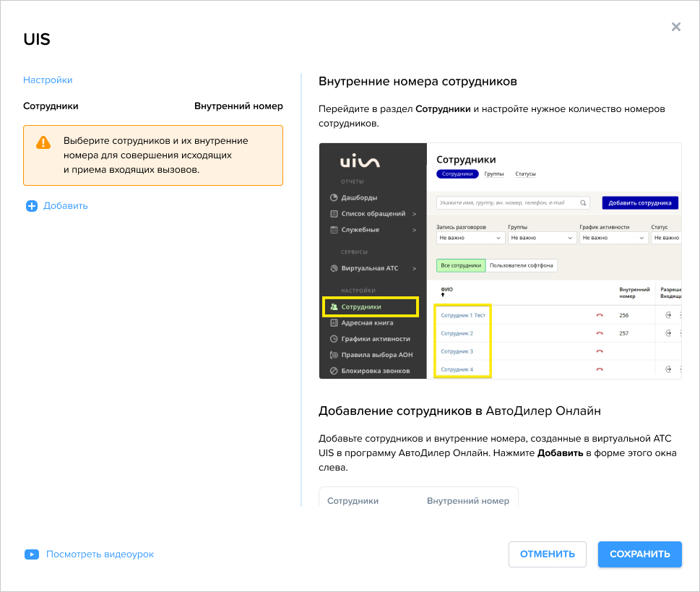700x592 pixels.
Task: Click the Служебные icon in the tutorial sidebar
Action: click(334, 230)
